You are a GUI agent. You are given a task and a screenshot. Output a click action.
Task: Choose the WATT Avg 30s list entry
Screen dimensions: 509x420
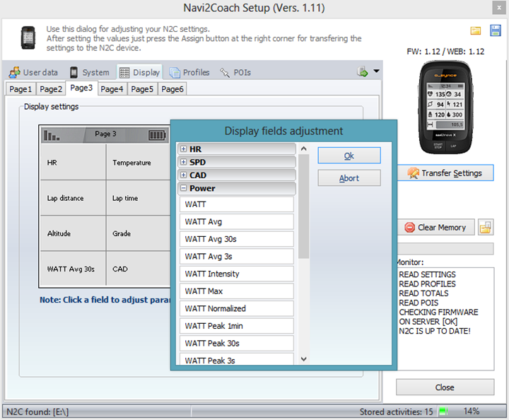(x=237, y=239)
